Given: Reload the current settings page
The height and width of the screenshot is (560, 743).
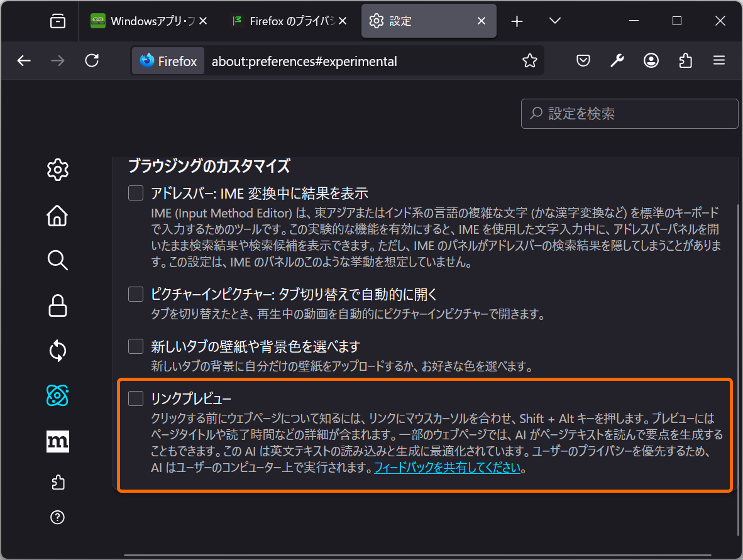Looking at the screenshot, I should (92, 60).
